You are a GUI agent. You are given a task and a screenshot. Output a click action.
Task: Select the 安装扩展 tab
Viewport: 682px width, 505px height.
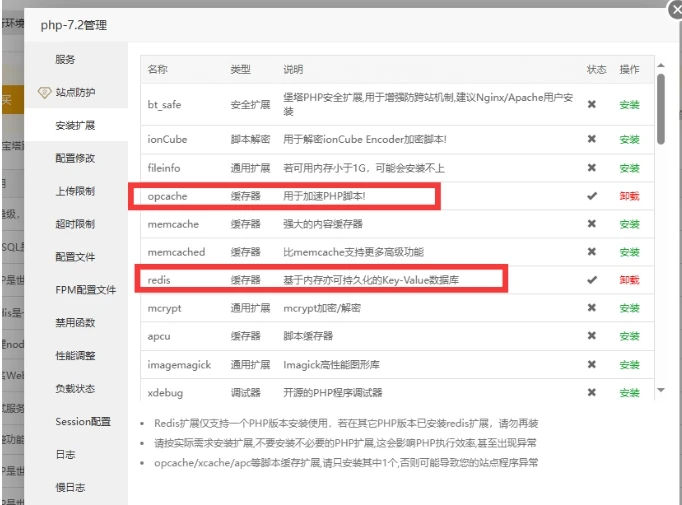[75, 125]
